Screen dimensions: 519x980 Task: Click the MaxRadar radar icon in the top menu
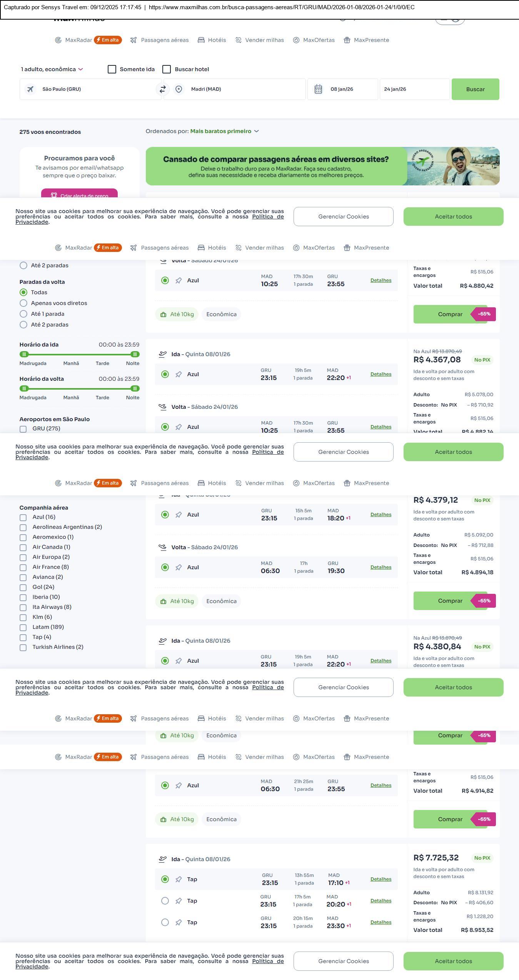point(58,40)
